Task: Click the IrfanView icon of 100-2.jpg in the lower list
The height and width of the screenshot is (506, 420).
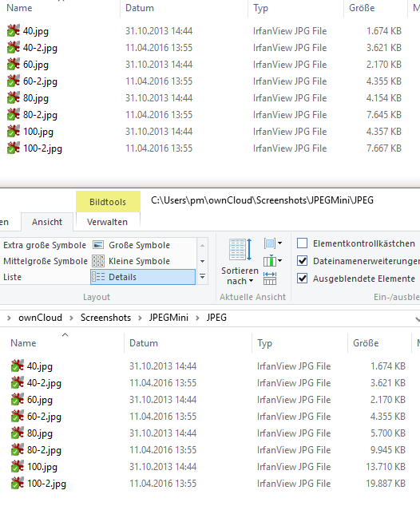Action: 18,483
